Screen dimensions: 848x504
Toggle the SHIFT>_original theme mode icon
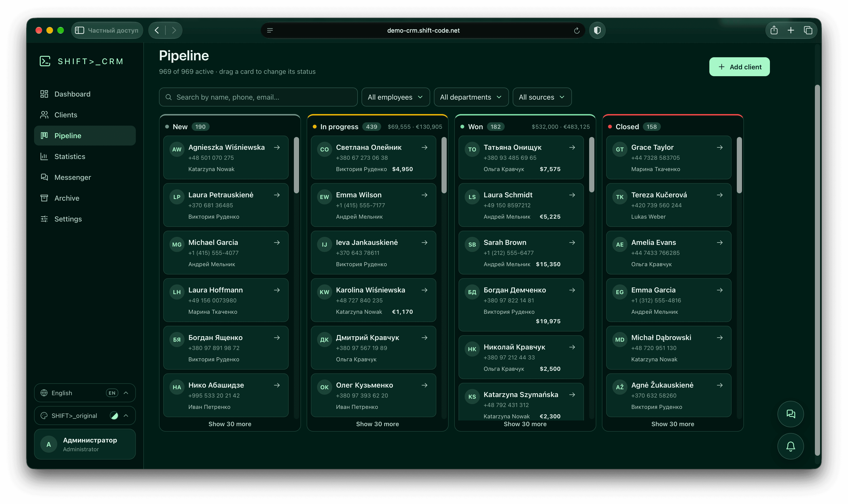[114, 416]
